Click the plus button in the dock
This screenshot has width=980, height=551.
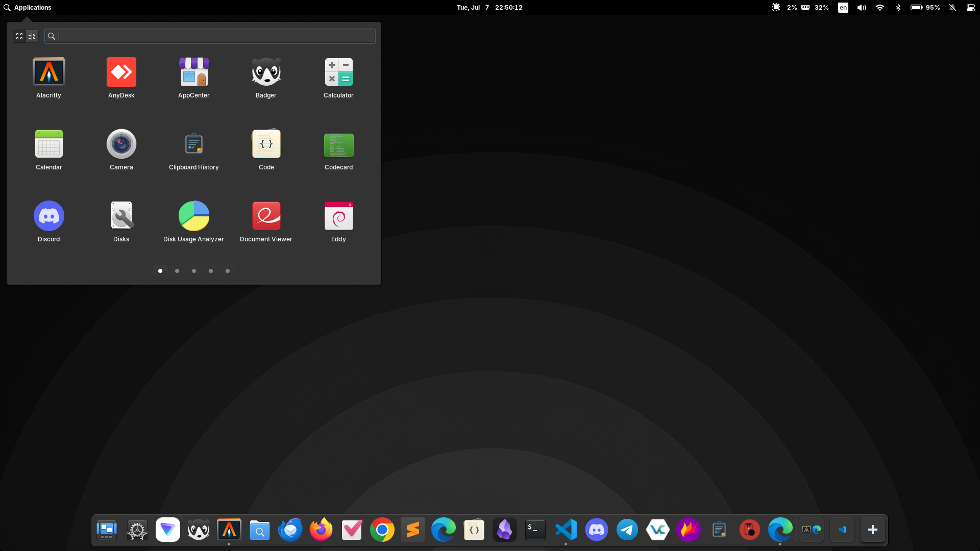tap(873, 530)
